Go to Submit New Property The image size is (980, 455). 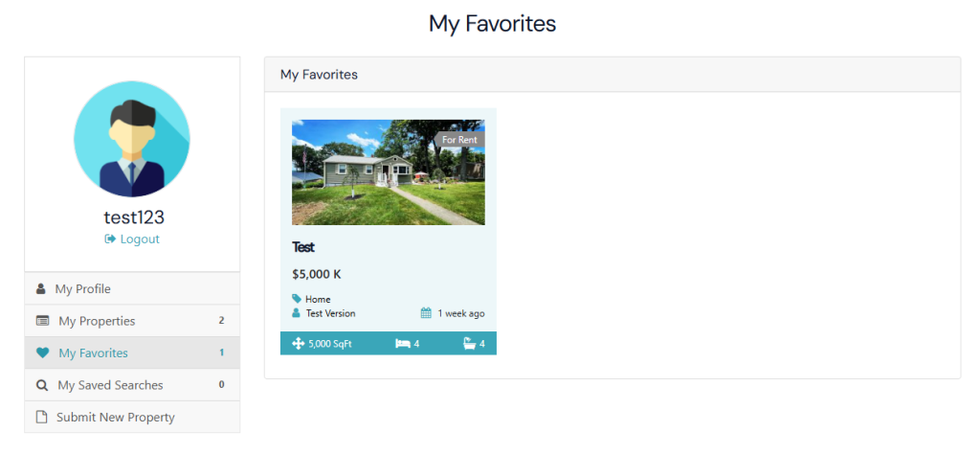[x=116, y=417]
